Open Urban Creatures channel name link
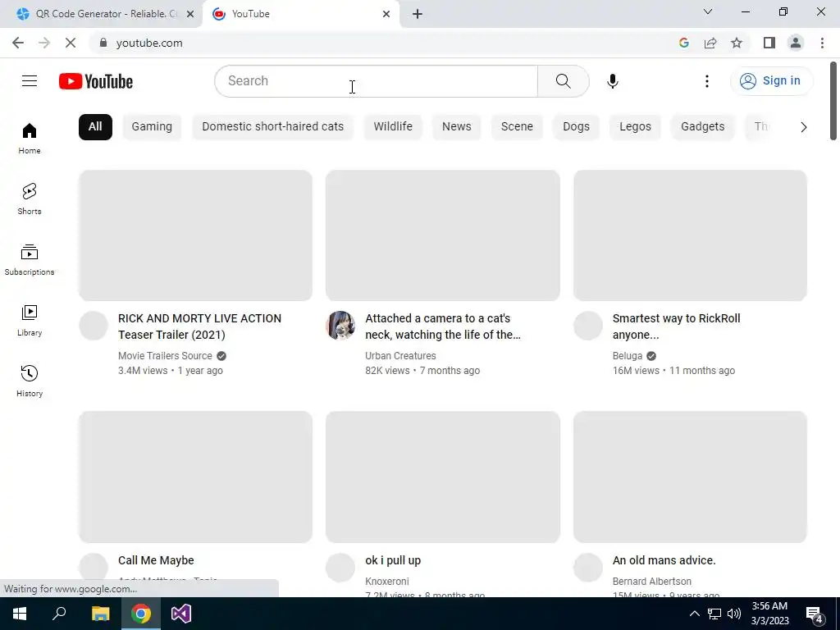840x630 pixels. tap(400, 356)
